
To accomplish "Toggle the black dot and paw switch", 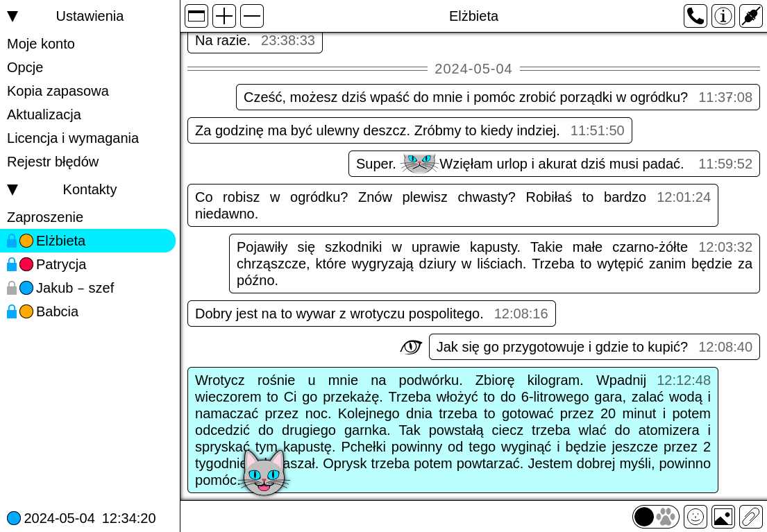I will 655,516.
